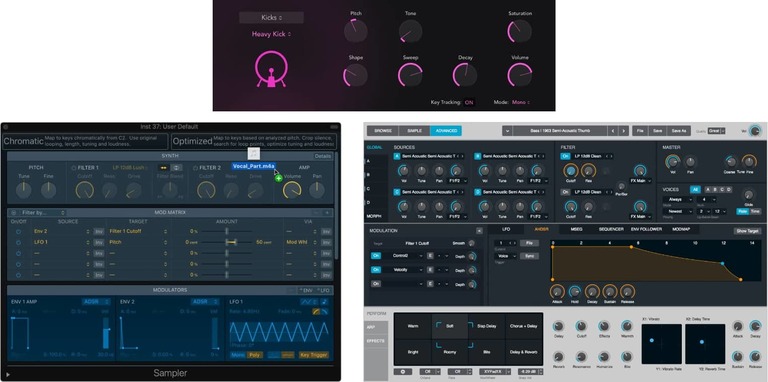Click the Alchemy perform Warmth knob
Screen dimensions: 768x382
627,326
